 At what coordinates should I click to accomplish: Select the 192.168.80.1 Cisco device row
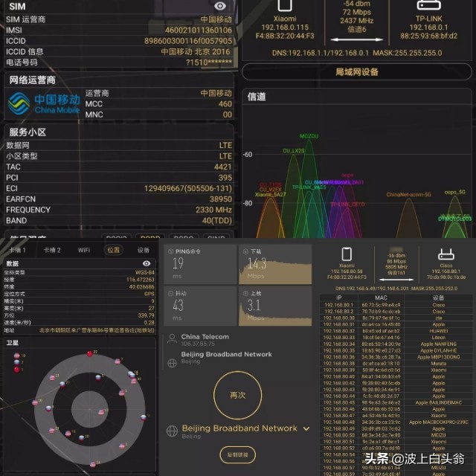pyautogui.click(x=396, y=305)
